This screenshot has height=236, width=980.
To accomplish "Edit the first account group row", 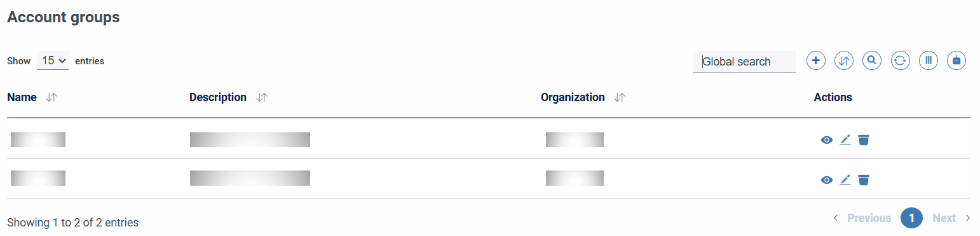I will (845, 140).
